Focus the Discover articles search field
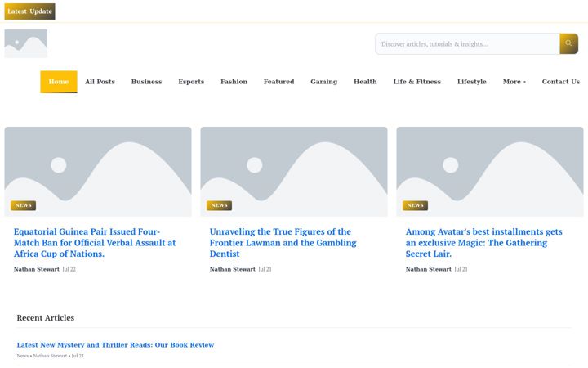588x368 pixels. (467, 43)
